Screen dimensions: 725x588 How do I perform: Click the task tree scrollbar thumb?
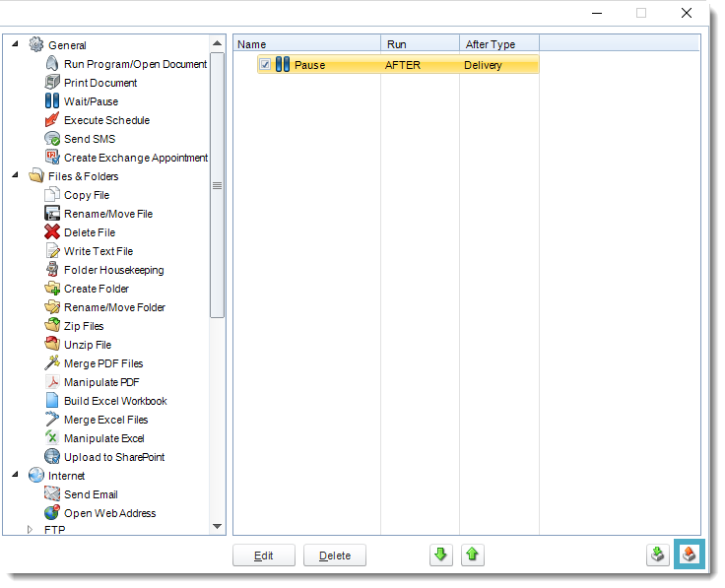point(217,185)
